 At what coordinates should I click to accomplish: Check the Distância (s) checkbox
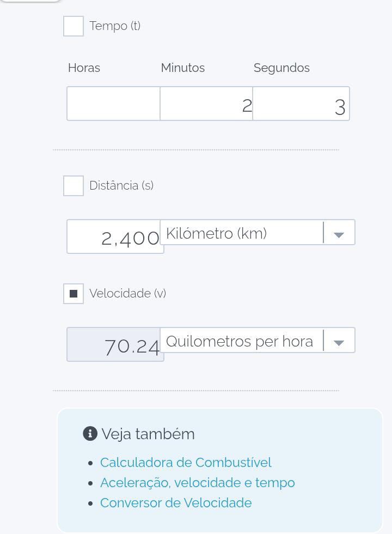pos(73,186)
